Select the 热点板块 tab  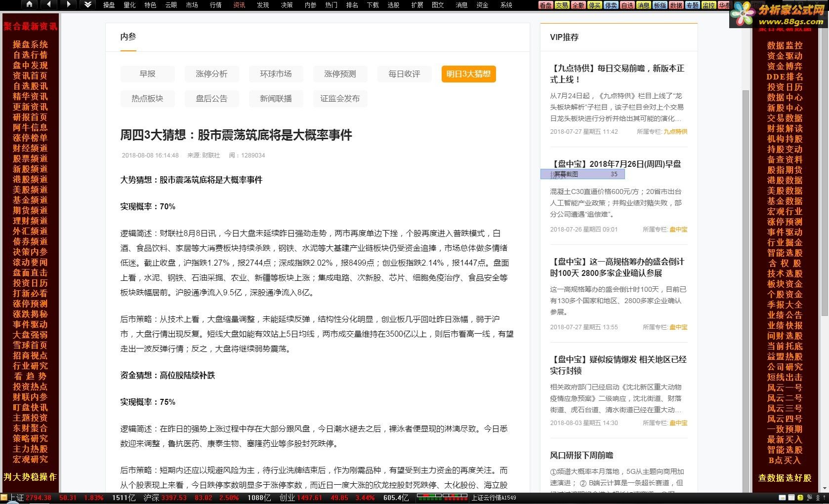147,99
